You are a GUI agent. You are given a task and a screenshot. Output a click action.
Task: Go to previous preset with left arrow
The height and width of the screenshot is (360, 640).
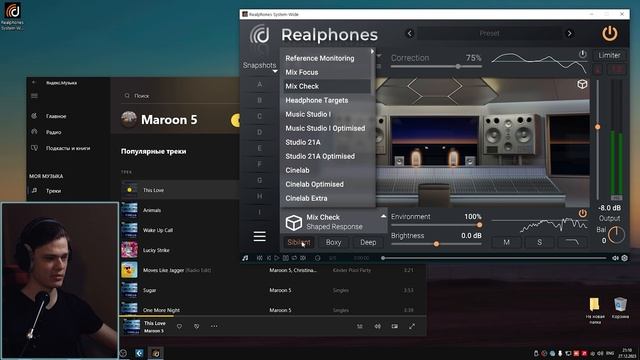410,34
